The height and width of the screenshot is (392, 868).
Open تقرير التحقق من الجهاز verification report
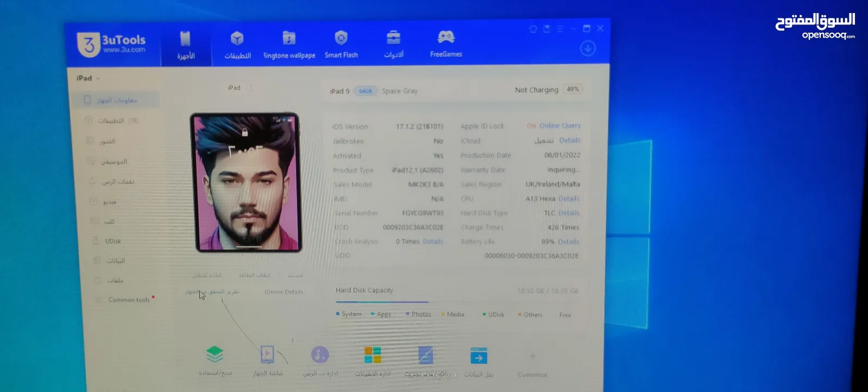(212, 292)
